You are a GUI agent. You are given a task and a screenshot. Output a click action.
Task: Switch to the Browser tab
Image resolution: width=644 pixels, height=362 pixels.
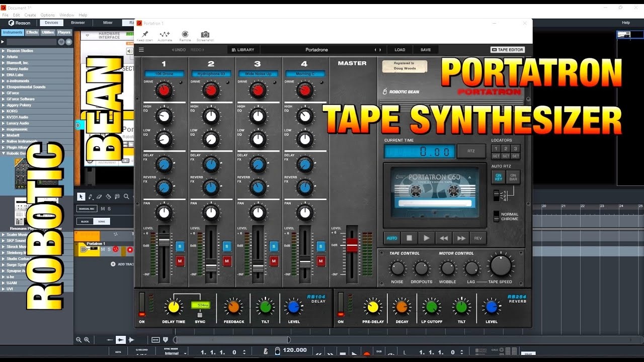tap(78, 23)
